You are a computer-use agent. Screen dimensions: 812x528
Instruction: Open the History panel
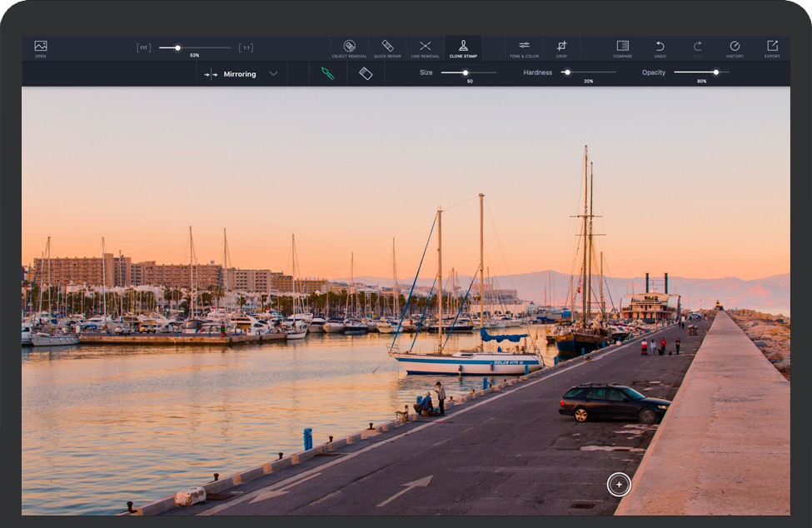(735, 47)
